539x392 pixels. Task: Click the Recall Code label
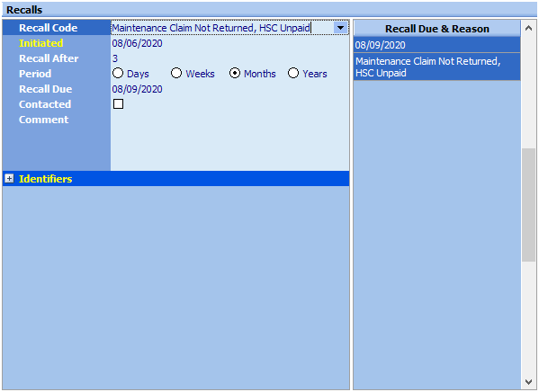tap(48, 28)
